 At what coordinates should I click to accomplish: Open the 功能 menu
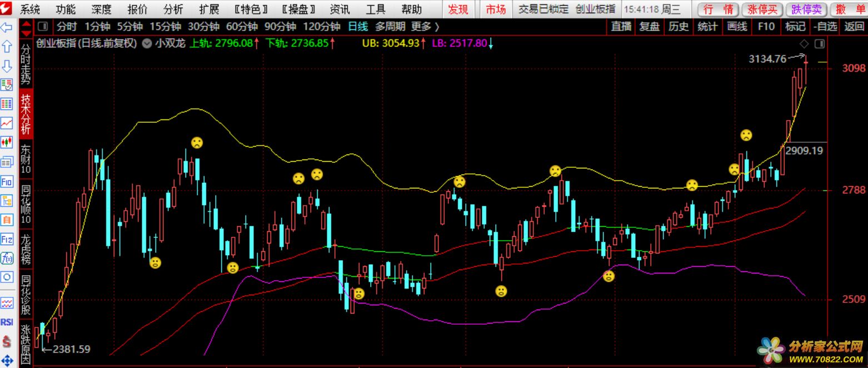coord(66,9)
